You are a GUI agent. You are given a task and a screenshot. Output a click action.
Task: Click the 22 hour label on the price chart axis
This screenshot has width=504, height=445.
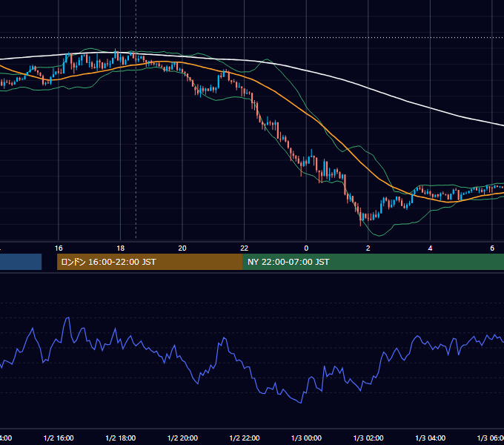[245, 248]
